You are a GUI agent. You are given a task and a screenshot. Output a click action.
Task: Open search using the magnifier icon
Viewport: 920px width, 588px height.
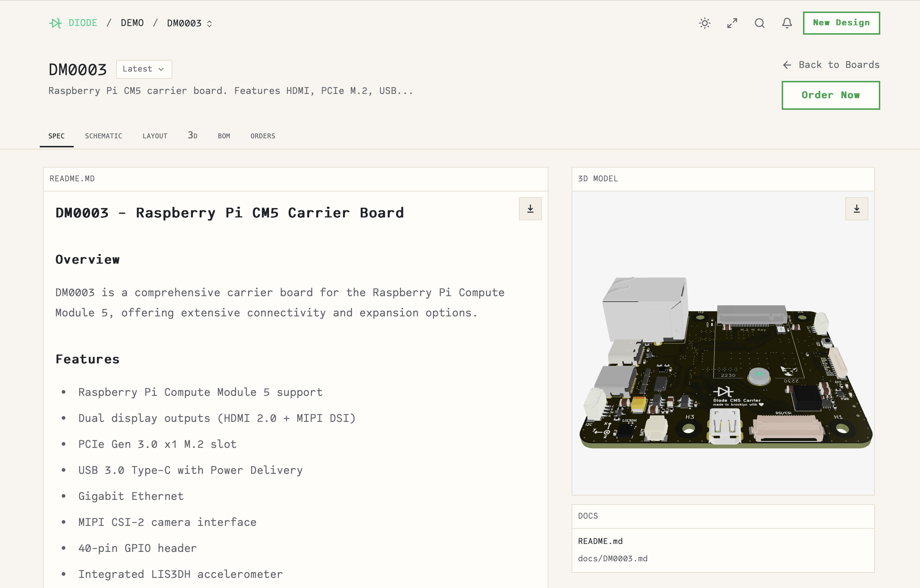(x=760, y=23)
